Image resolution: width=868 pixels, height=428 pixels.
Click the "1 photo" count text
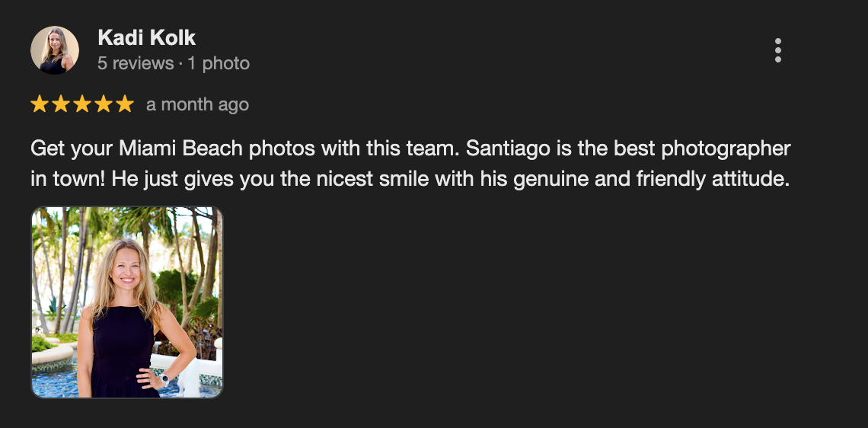pyautogui.click(x=219, y=63)
